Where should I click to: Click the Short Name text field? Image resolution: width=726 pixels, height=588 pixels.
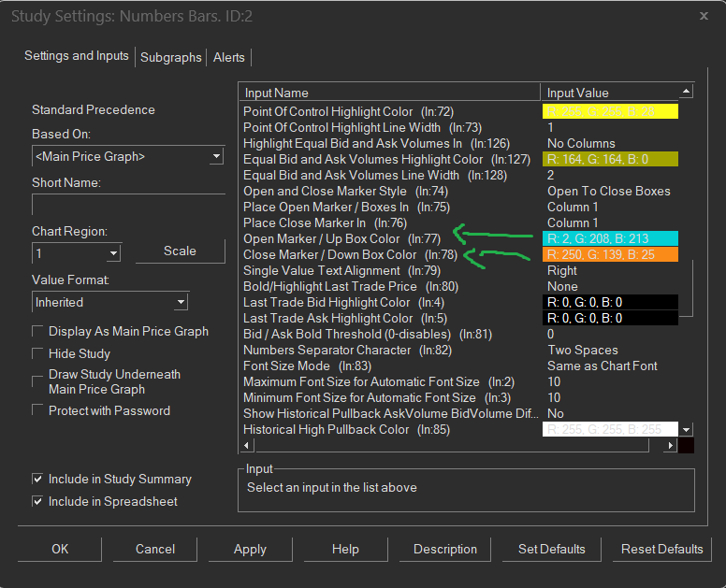[128, 205]
